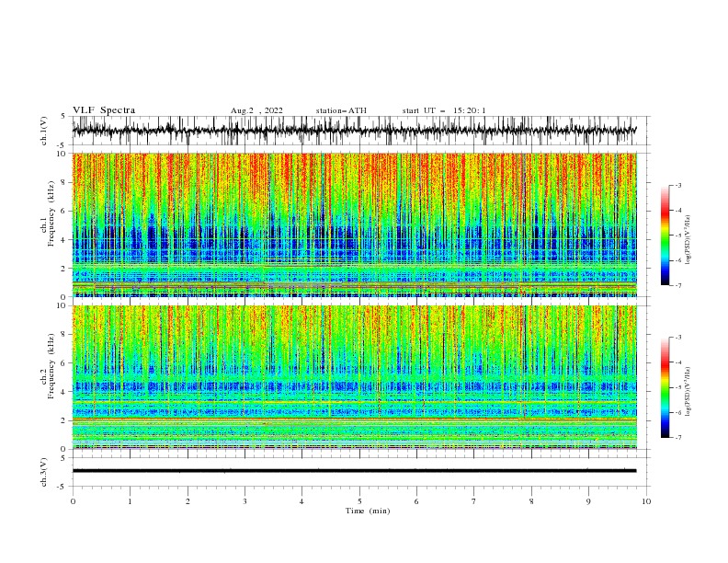Click the time axis tick label "7"
This screenshot has width=728, height=563.
[474, 501]
